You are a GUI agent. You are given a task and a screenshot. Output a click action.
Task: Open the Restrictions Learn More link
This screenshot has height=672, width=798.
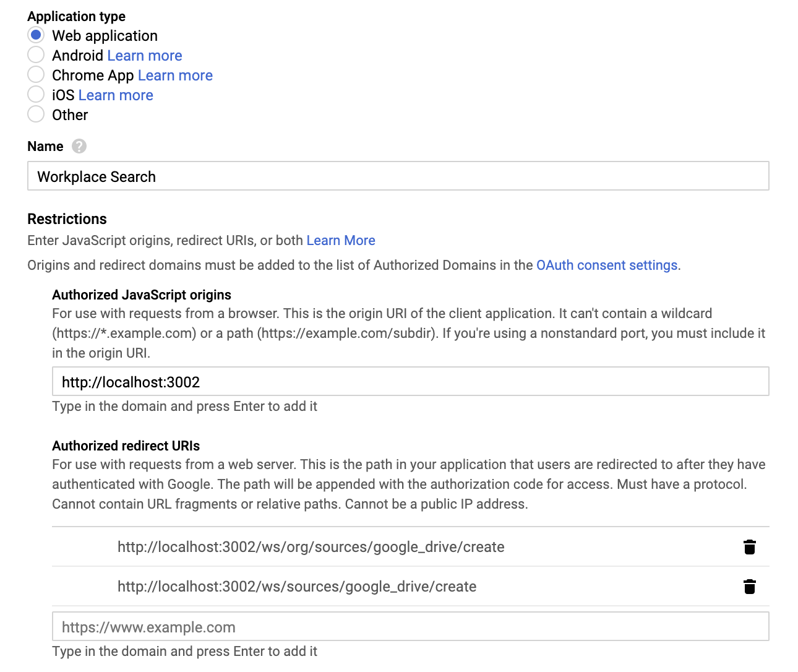[x=341, y=241]
